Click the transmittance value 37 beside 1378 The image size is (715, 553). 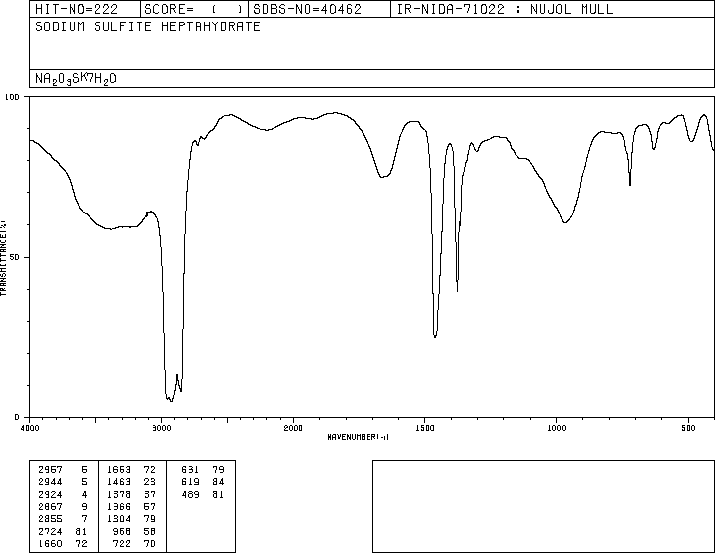[x=150, y=494]
